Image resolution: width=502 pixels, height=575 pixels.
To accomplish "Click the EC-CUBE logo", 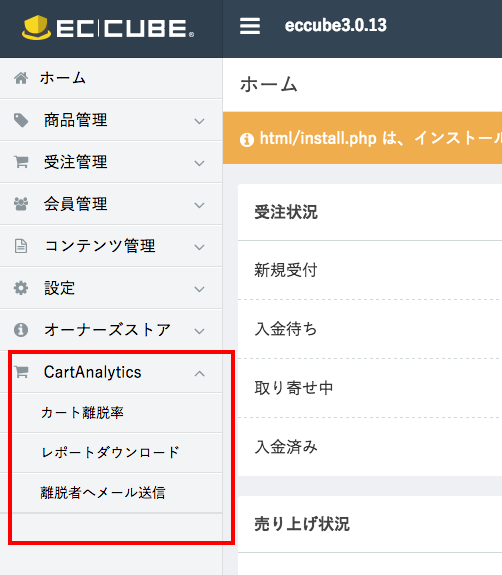I will (108, 28).
